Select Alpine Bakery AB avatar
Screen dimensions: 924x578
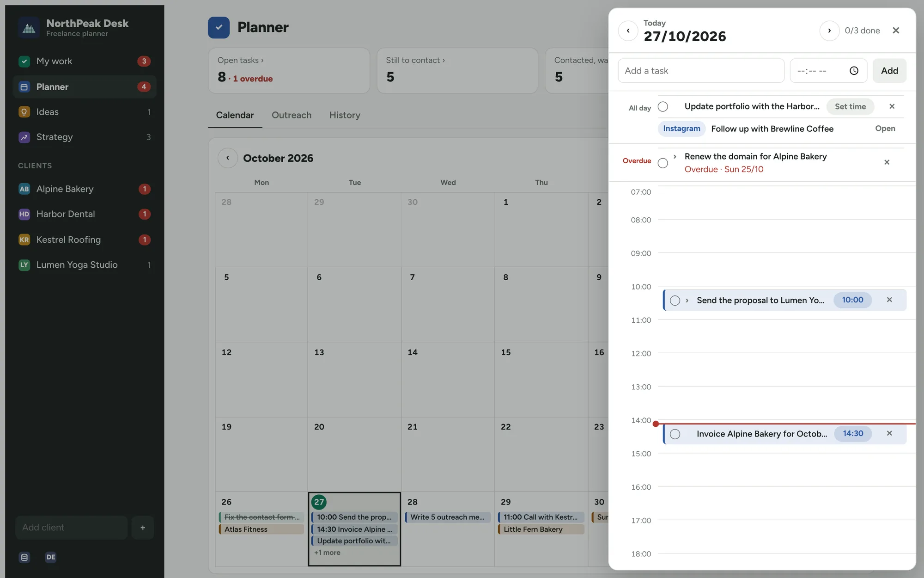point(24,189)
